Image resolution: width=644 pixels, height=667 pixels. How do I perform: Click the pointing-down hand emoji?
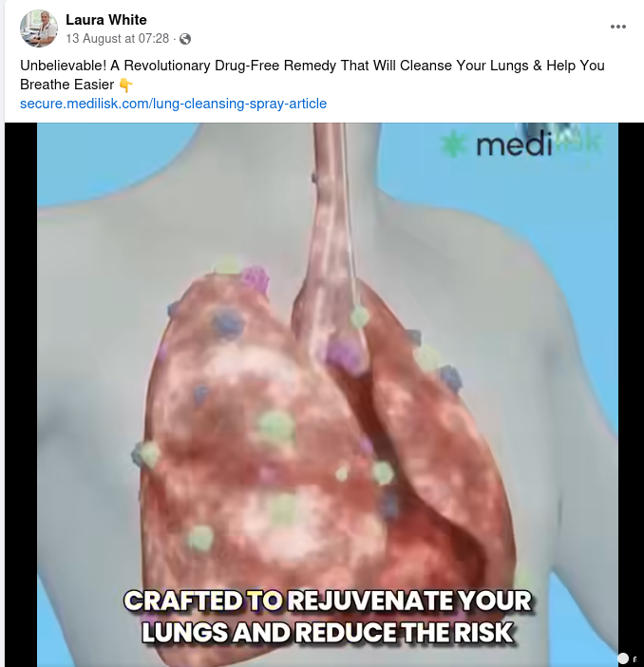[x=126, y=86]
